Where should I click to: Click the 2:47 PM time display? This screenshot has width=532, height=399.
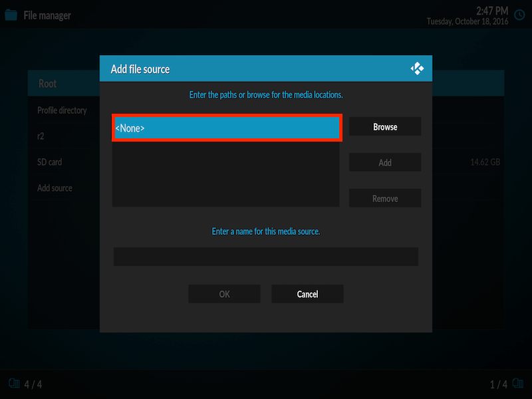tap(492, 11)
